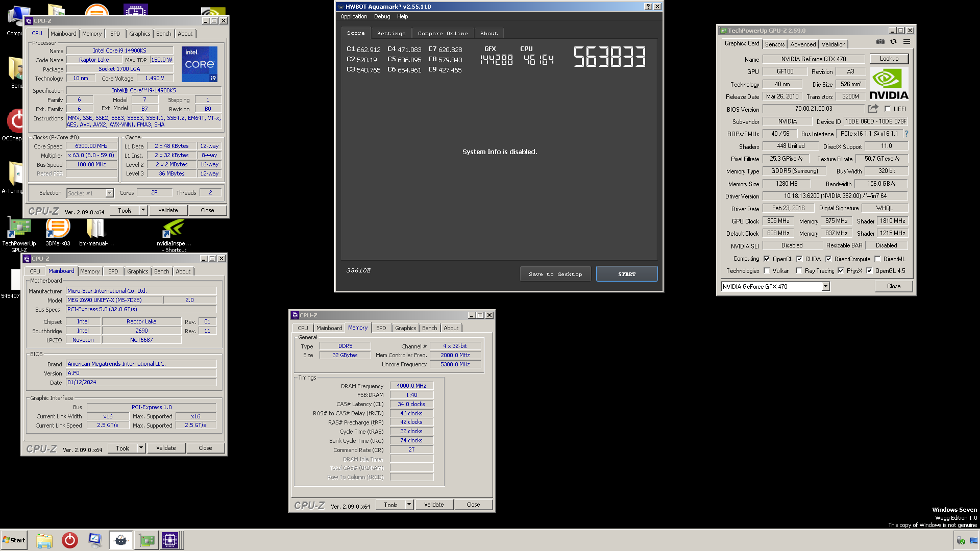Toggle the OpenGL 4.5 checkbox
The image size is (980, 551).
[x=869, y=271]
